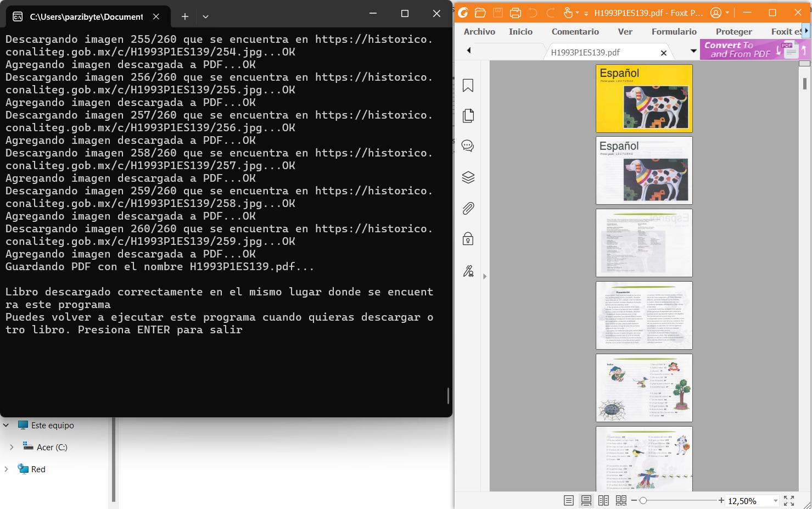Open the Digital Signatures panel icon
812x509 pixels.
[x=468, y=271]
